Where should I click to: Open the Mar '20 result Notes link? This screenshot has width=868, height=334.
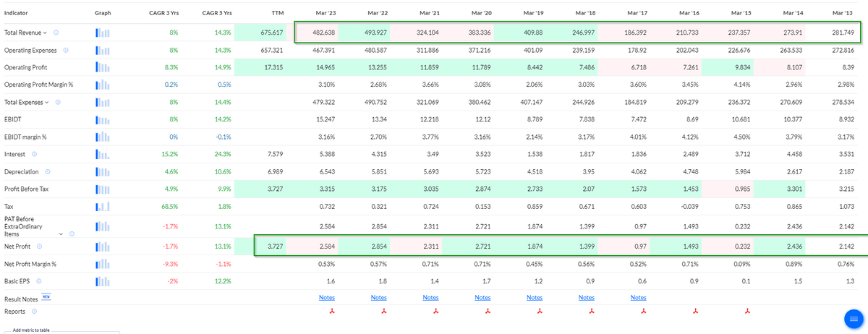point(482,298)
